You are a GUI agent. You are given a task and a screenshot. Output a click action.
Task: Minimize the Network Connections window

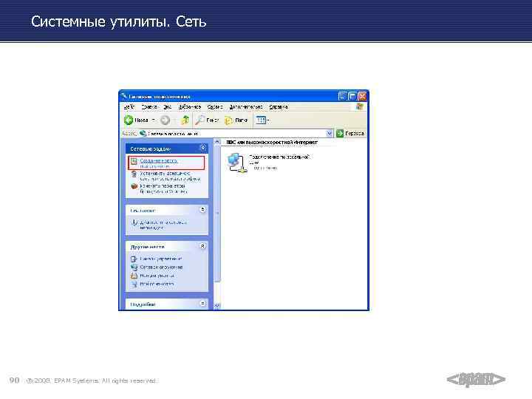343,96
